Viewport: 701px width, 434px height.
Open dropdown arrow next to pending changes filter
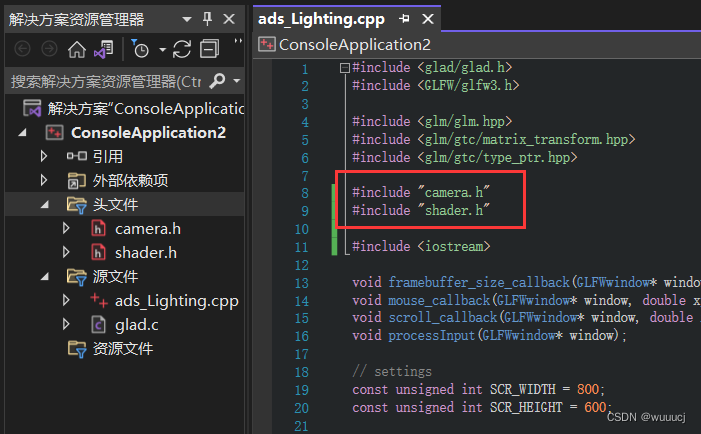tap(162, 50)
